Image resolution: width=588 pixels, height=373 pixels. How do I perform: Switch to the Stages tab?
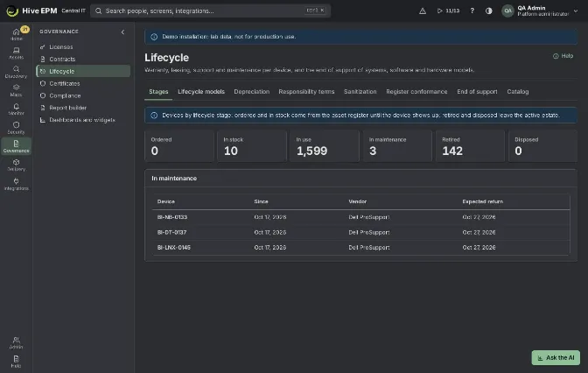(x=158, y=92)
